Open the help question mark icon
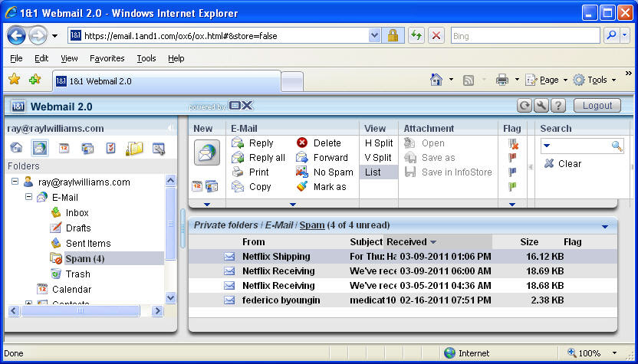The width and height of the screenshot is (638, 364). coord(557,106)
